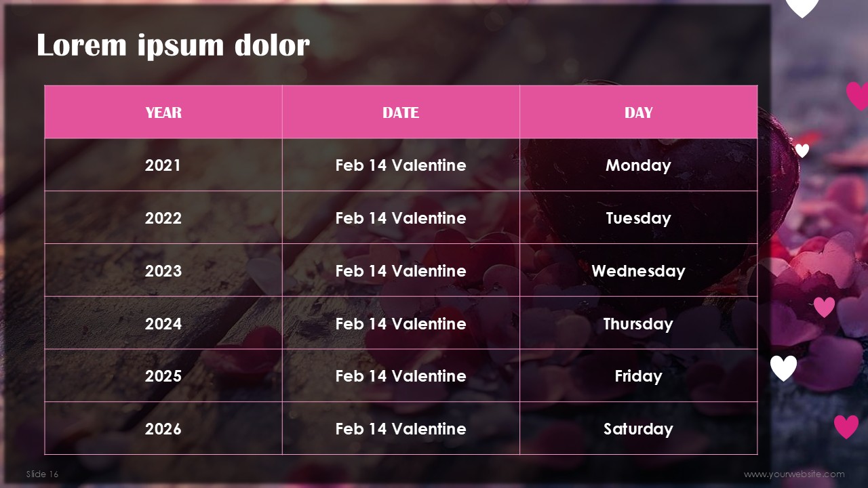Click the DAY column header
Viewport: 868px width, 488px height.
click(638, 112)
